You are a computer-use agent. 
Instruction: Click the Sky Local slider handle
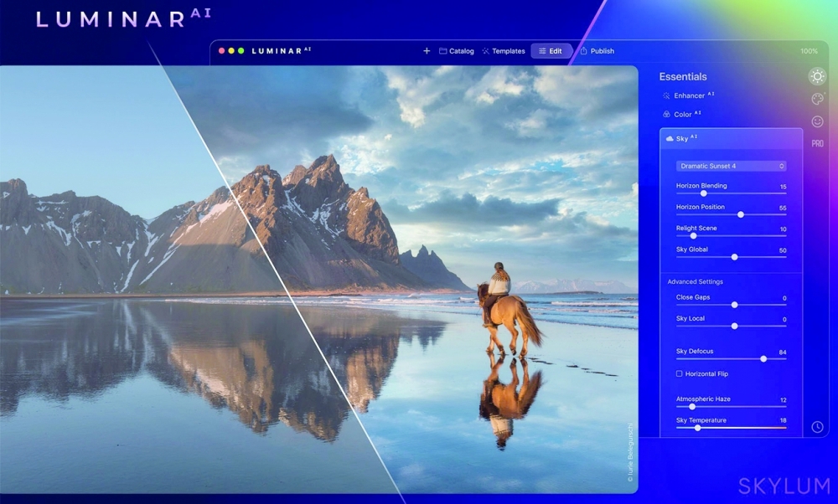tap(734, 326)
